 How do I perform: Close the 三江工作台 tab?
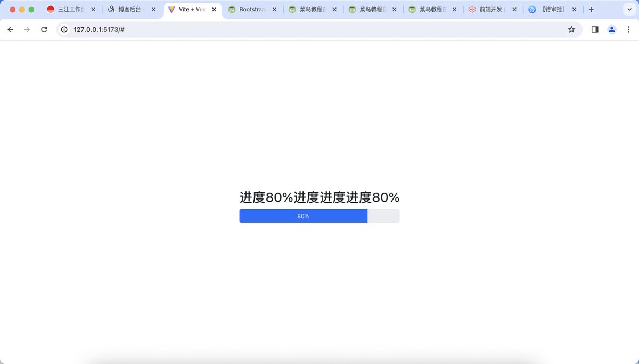[x=94, y=10]
